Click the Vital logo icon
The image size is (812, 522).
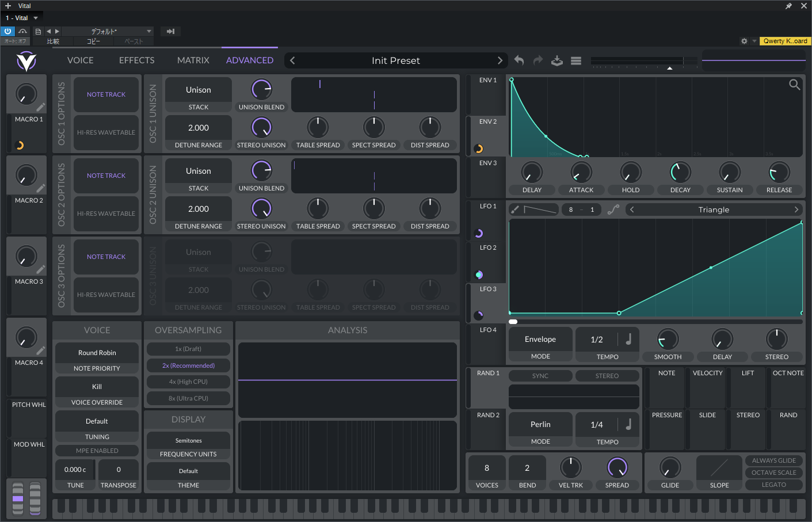[x=26, y=60]
